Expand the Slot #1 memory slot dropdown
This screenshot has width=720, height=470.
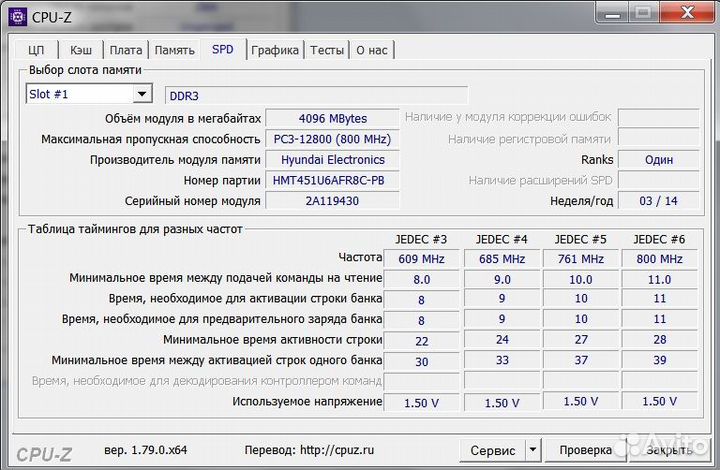pos(142,94)
